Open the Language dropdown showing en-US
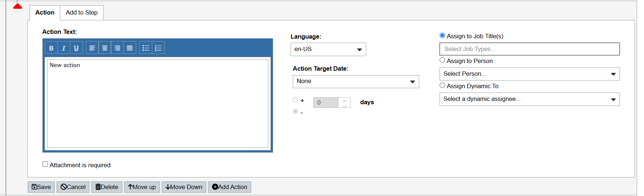644x196 pixels. point(328,50)
